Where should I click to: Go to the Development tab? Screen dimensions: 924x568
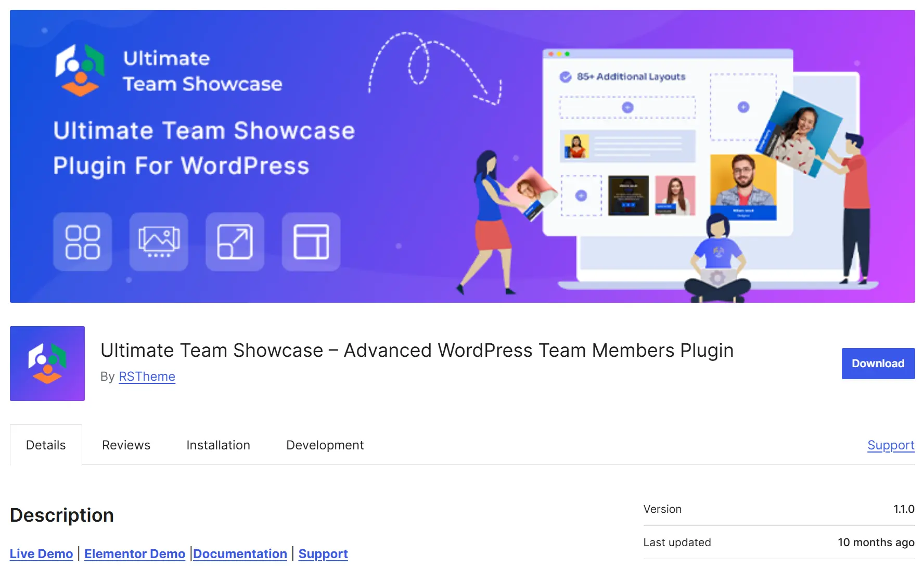325,445
